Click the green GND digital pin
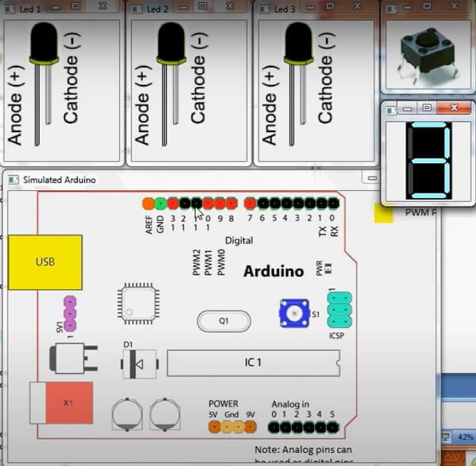Viewport: 476px width, 466px height. pyautogui.click(x=160, y=204)
